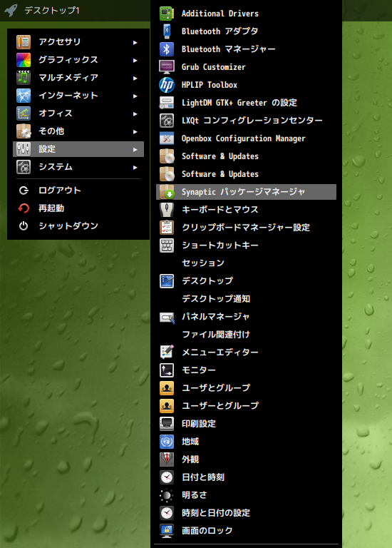The image size is (392, 548).
Task: Click the 明るさ brightness icon
Action: pyautogui.click(x=167, y=495)
